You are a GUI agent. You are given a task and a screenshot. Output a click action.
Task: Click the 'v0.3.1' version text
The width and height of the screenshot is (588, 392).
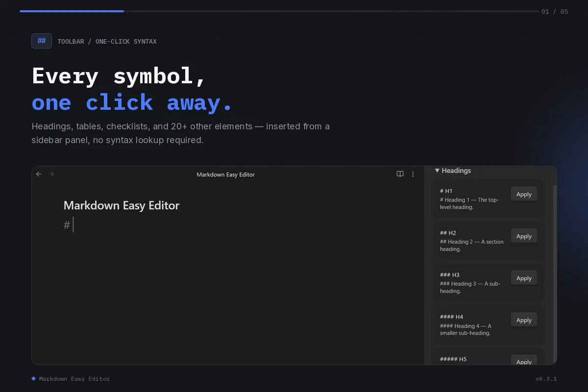[x=546, y=379]
